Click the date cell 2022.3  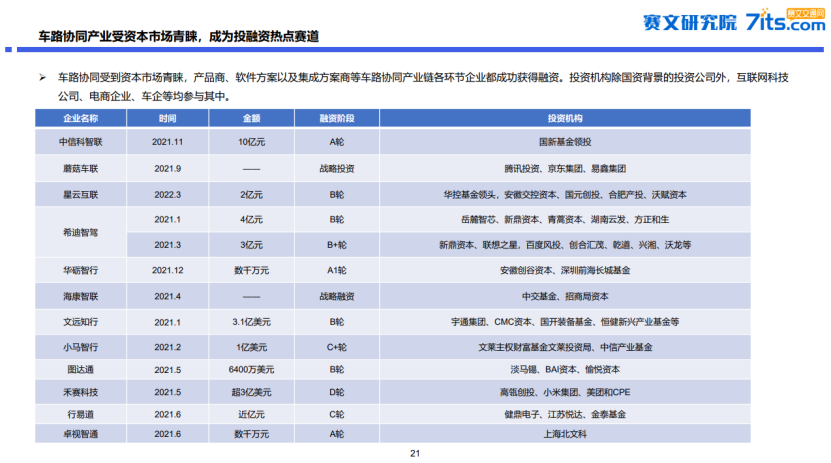click(167, 194)
